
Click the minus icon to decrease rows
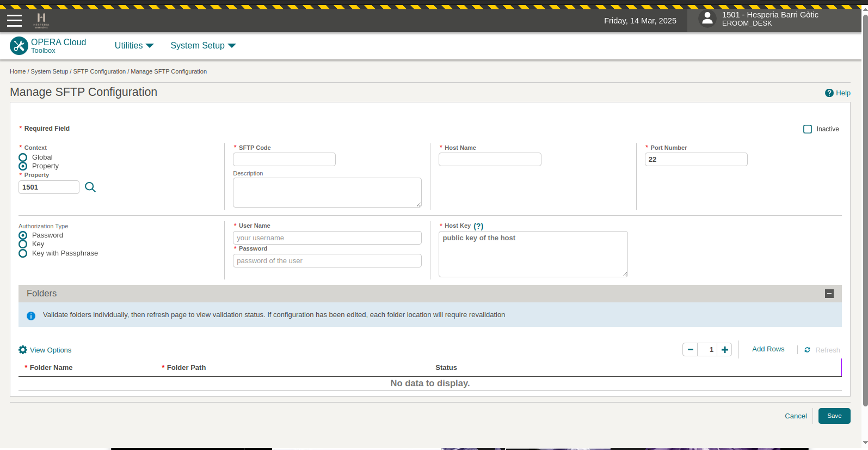coord(690,350)
